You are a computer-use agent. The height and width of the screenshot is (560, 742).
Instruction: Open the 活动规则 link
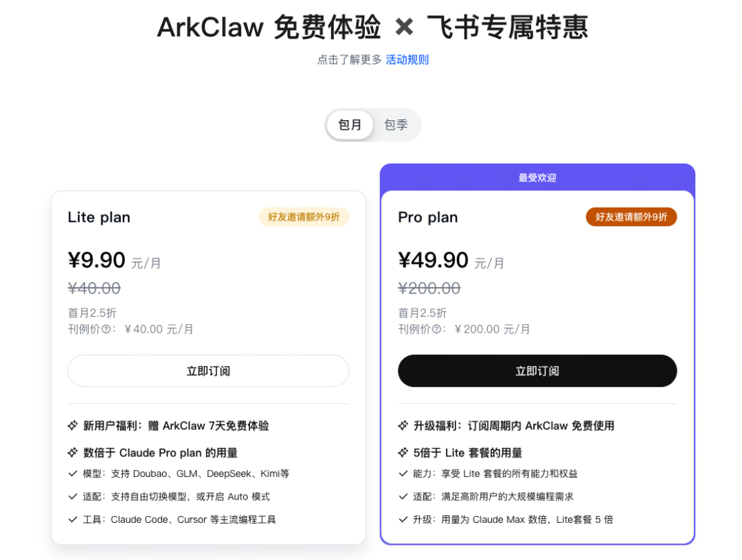pyautogui.click(x=407, y=60)
